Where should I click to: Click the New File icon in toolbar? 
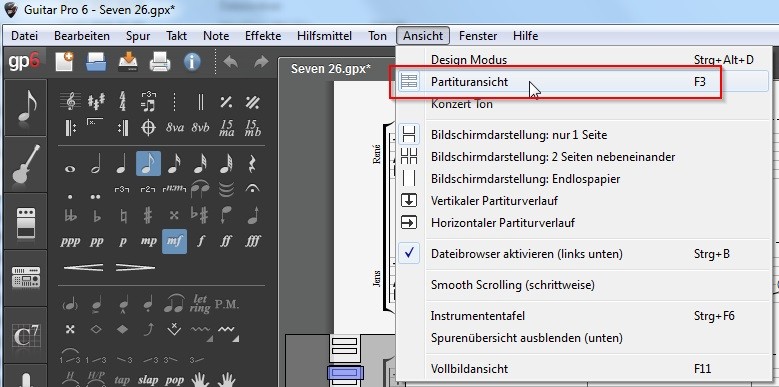point(64,62)
